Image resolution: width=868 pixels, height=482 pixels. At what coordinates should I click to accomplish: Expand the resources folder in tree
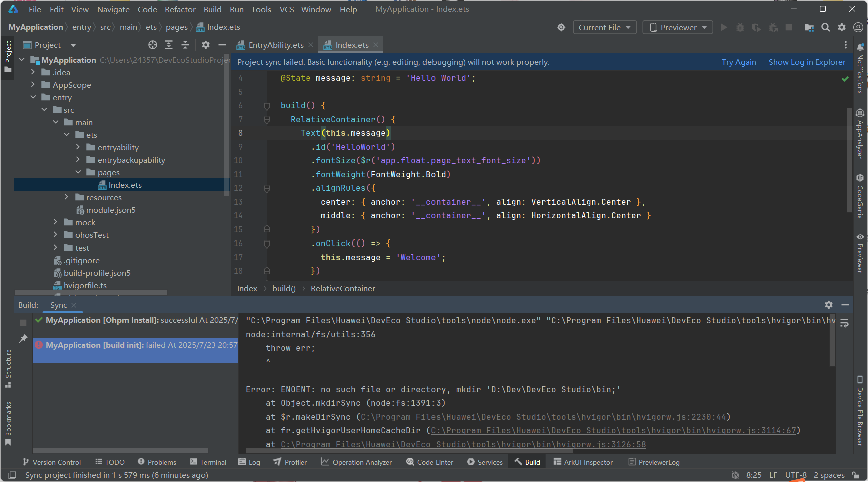pos(66,197)
